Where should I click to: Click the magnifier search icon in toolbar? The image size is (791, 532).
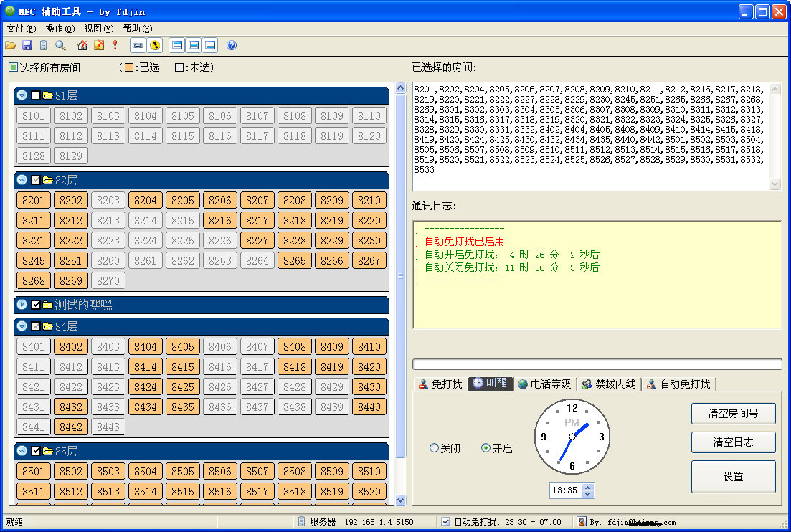[61, 45]
